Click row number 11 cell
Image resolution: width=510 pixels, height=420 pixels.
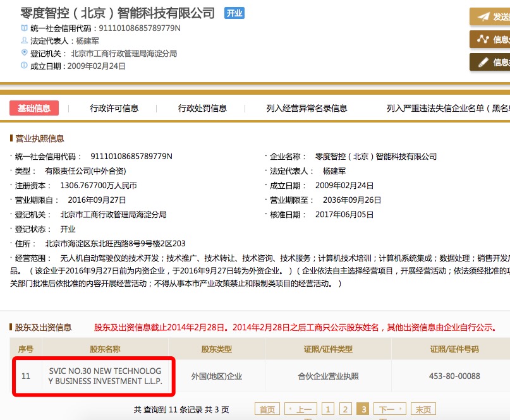(26, 376)
